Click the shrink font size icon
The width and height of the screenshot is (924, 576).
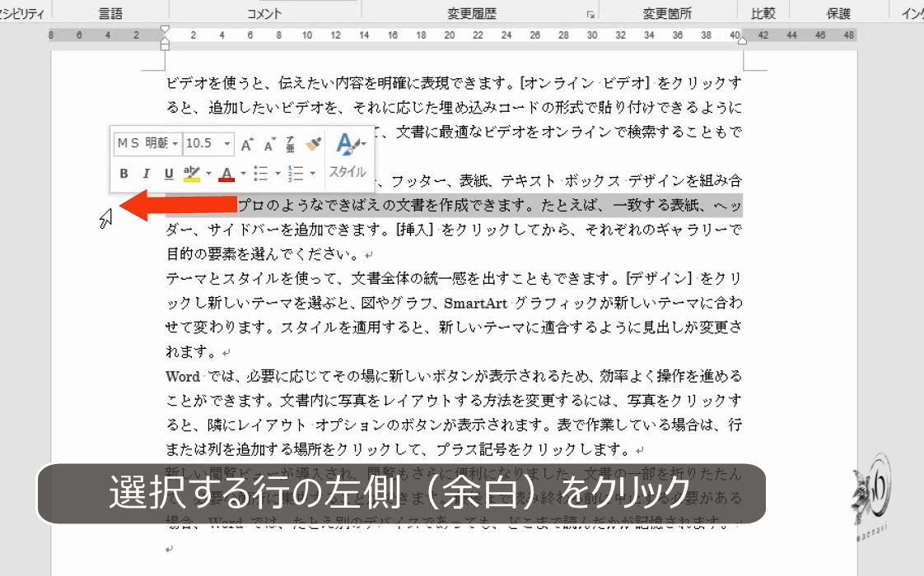(x=269, y=144)
